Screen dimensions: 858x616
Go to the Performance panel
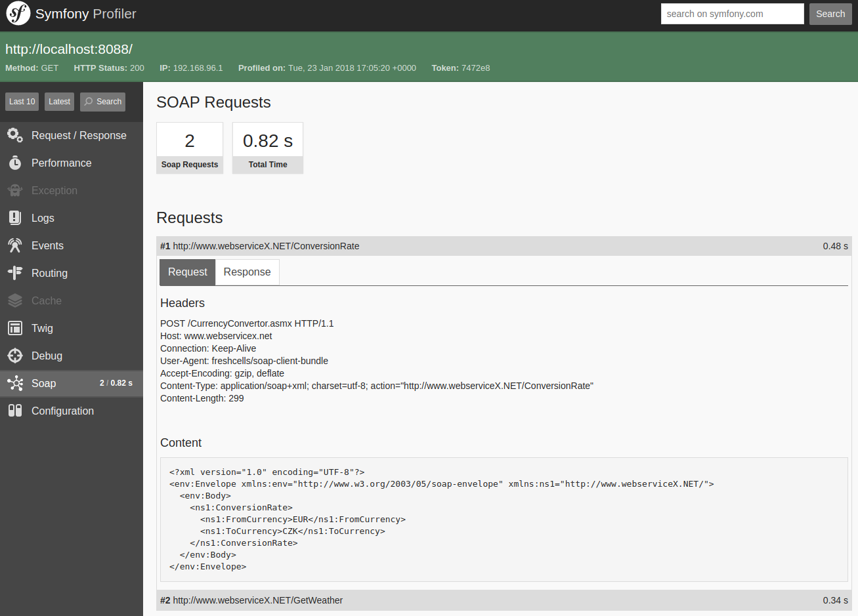click(72, 163)
